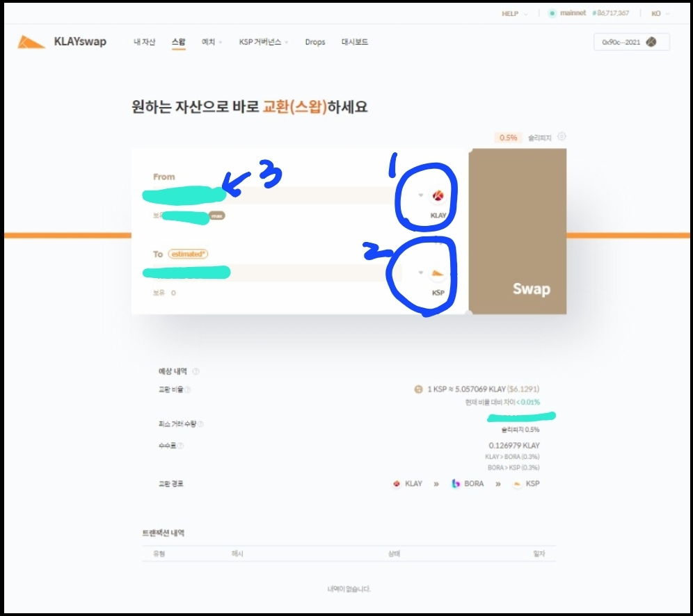Expand the KSP 거버넌스 menu dropdown
The image size is (693, 616).
tap(264, 42)
